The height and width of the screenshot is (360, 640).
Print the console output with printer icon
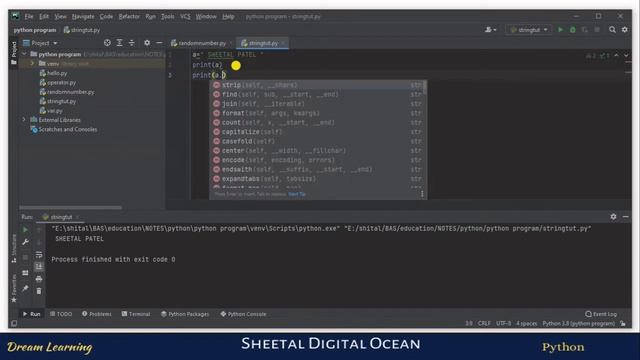[39, 279]
